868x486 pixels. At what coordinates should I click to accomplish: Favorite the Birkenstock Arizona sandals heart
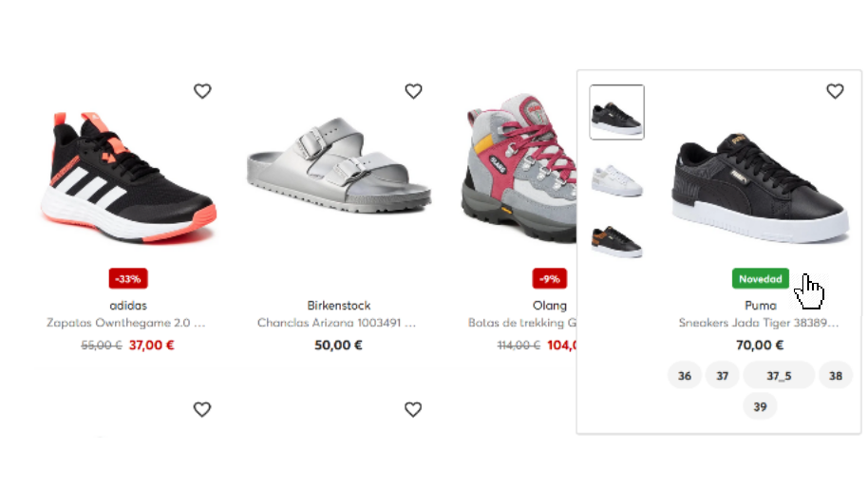click(x=413, y=91)
